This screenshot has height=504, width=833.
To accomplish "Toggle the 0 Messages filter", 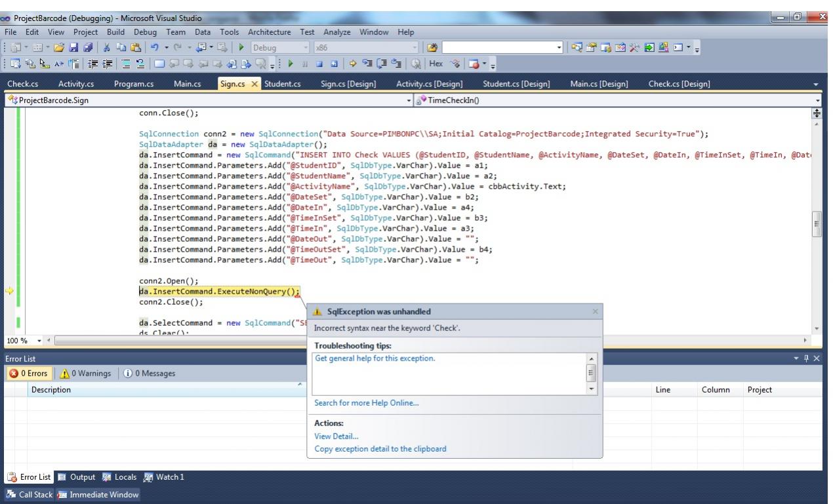I will tap(150, 374).
